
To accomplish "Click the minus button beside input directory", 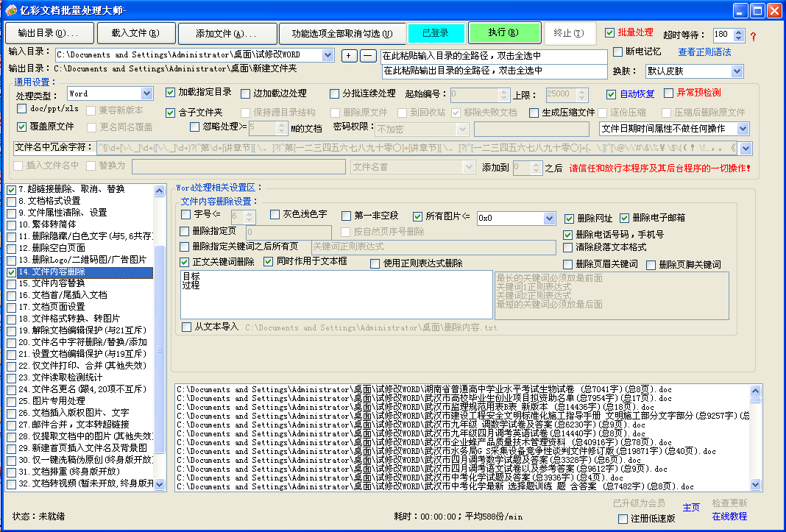I will pyautogui.click(x=369, y=55).
